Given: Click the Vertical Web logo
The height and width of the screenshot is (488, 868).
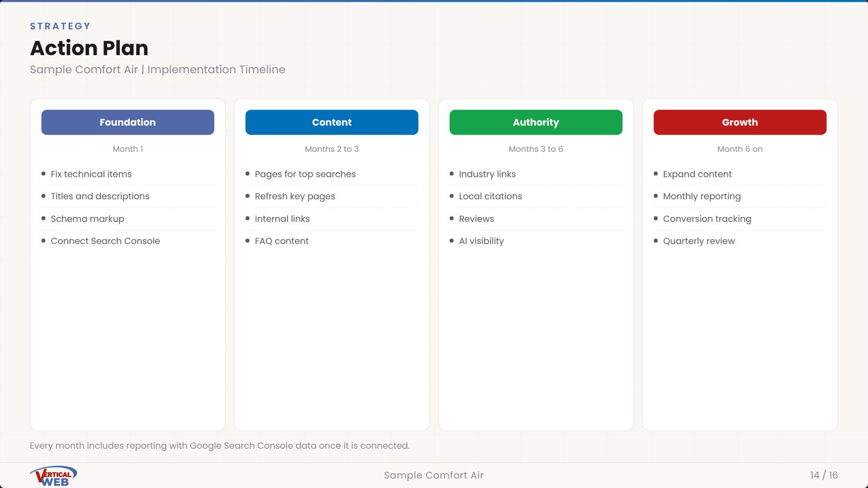Looking at the screenshot, I should (53, 476).
